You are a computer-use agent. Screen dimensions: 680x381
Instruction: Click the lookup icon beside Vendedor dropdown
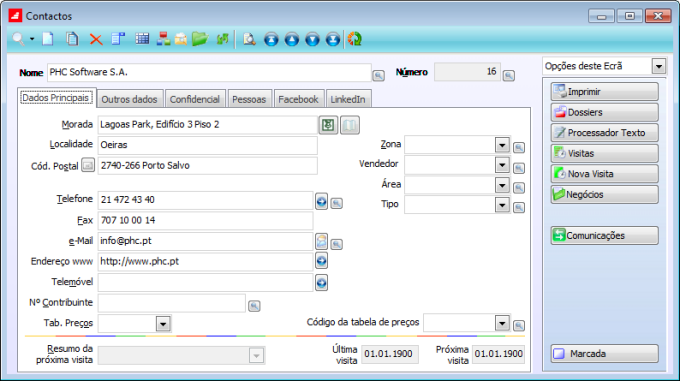pos(519,168)
